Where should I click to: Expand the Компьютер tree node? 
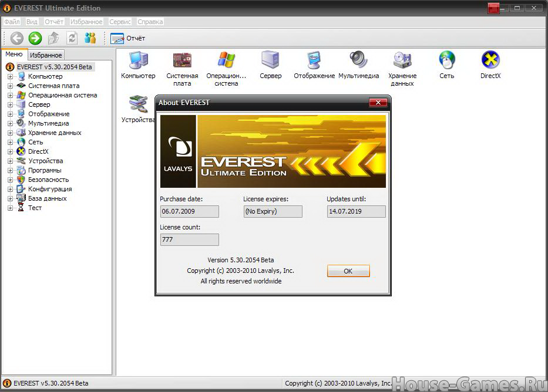coord(10,76)
